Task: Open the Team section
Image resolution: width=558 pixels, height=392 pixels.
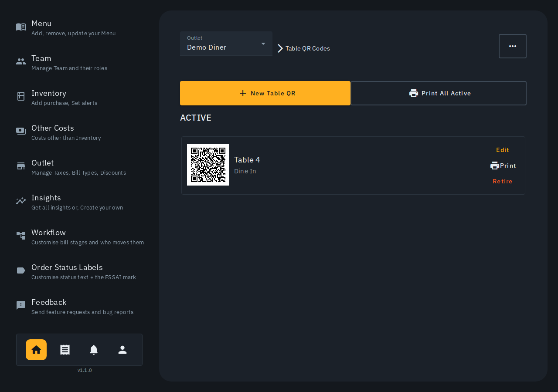Action: (79, 62)
